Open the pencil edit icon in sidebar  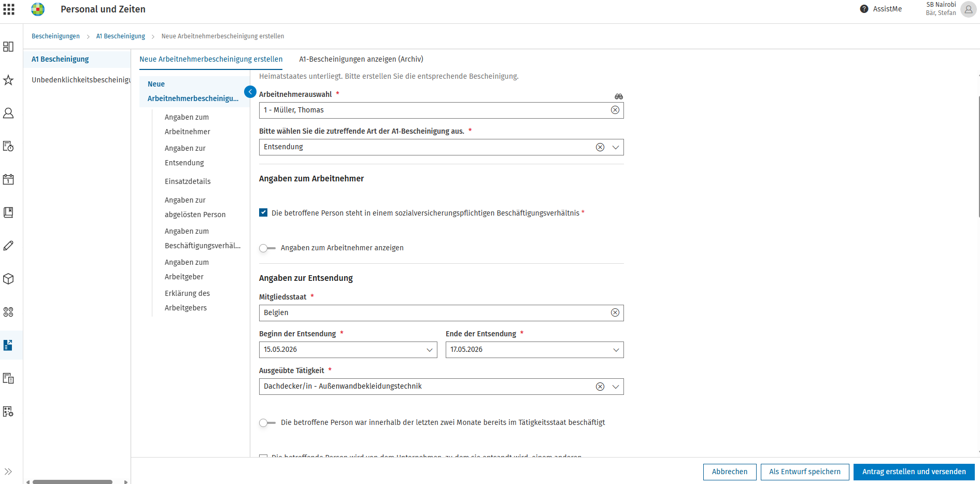tap(8, 246)
